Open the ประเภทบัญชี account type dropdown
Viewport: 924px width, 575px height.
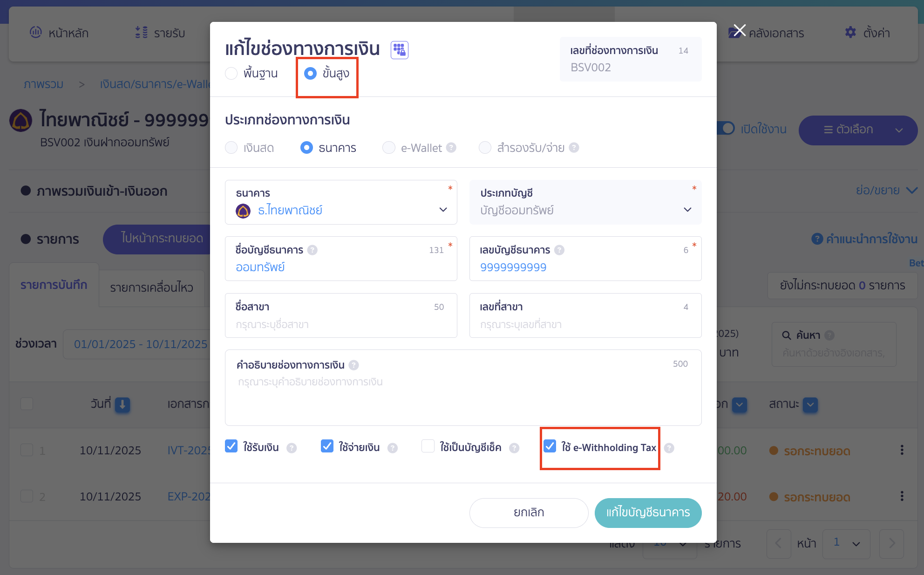687,210
